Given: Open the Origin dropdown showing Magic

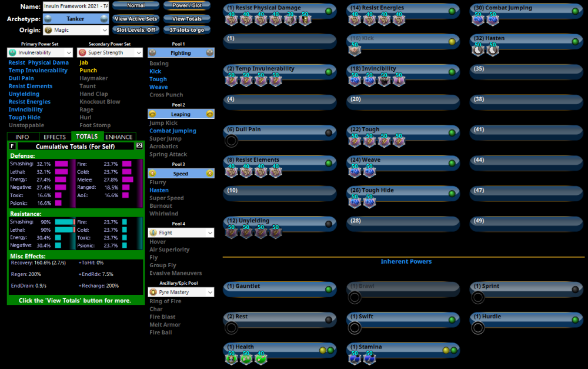Looking at the screenshot, I should (x=76, y=30).
